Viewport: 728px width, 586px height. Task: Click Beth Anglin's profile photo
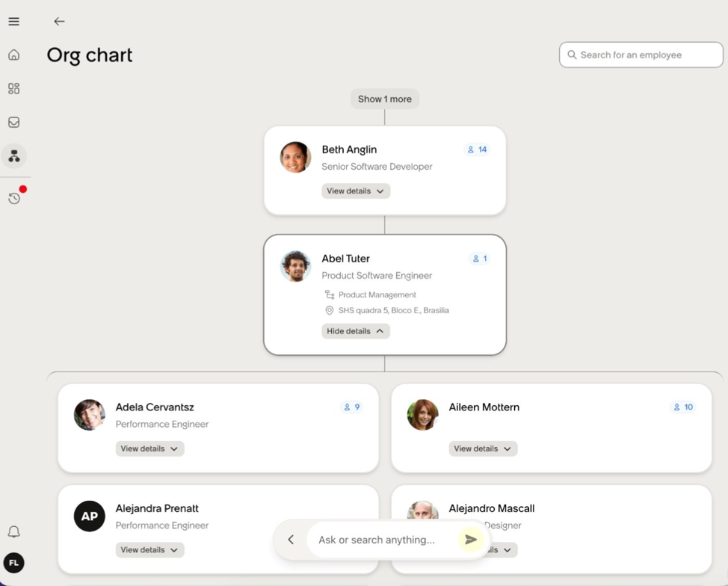pos(295,158)
